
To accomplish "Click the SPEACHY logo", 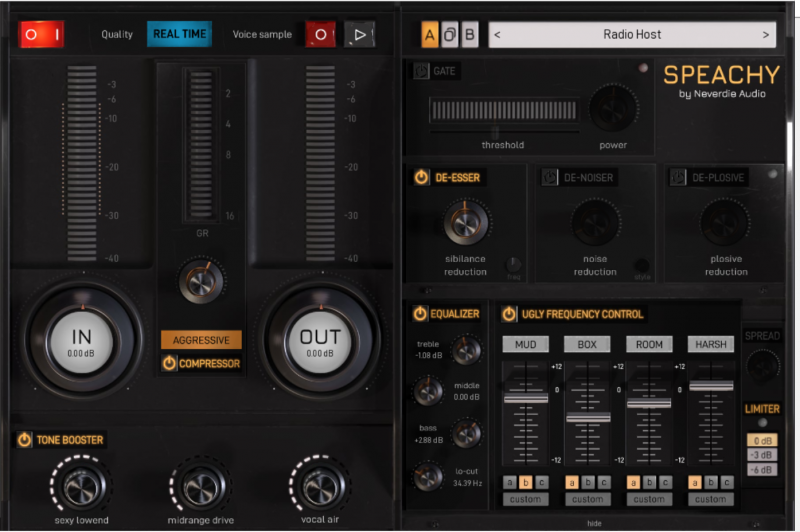I will pos(721,75).
